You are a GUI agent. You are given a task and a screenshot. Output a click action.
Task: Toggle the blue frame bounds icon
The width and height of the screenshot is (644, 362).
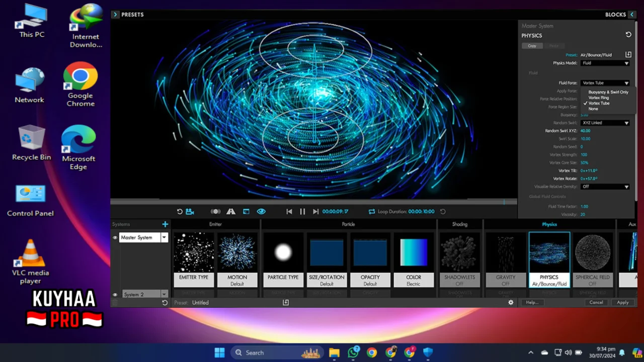pos(246,212)
